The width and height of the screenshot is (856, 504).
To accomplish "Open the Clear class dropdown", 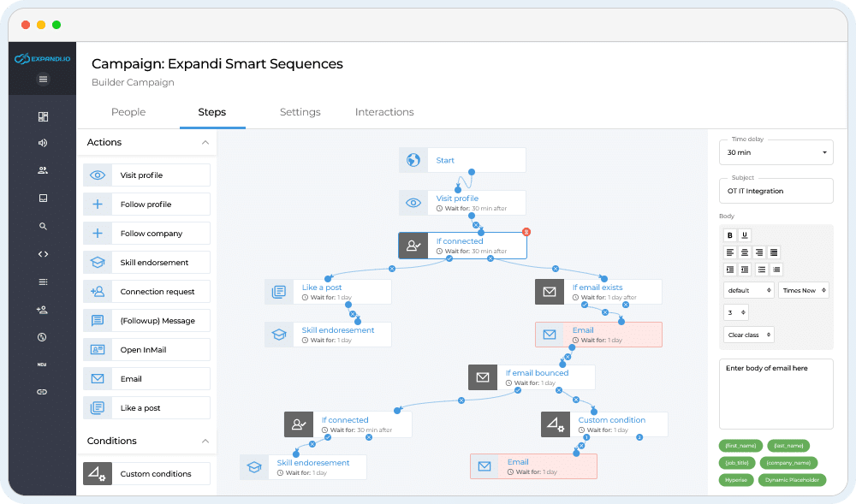I will (749, 335).
